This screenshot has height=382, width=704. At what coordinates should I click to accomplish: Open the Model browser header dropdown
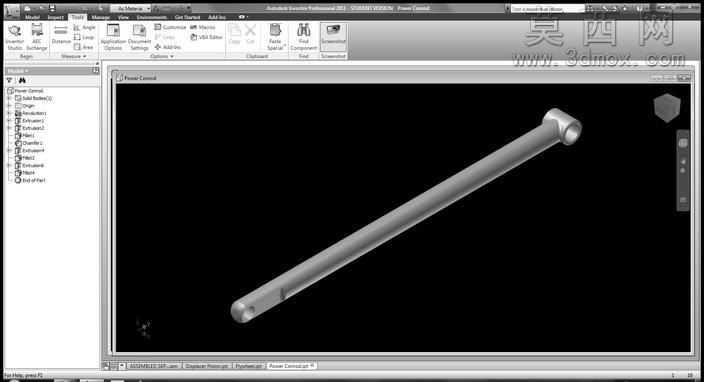18,70
